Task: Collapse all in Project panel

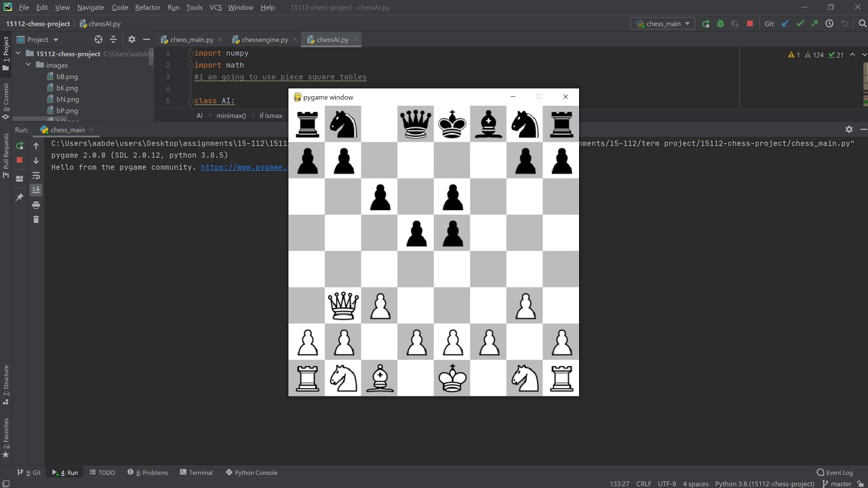Action: pyautogui.click(x=113, y=39)
